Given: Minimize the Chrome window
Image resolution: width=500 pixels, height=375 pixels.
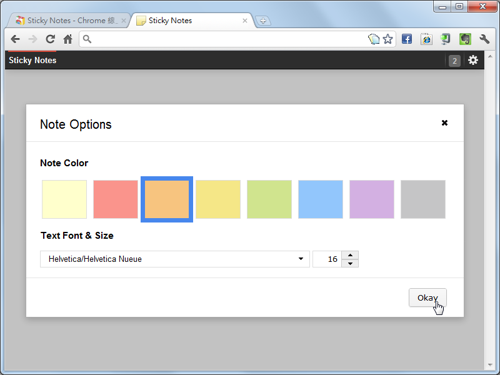Looking at the screenshot, I should point(442,7).
